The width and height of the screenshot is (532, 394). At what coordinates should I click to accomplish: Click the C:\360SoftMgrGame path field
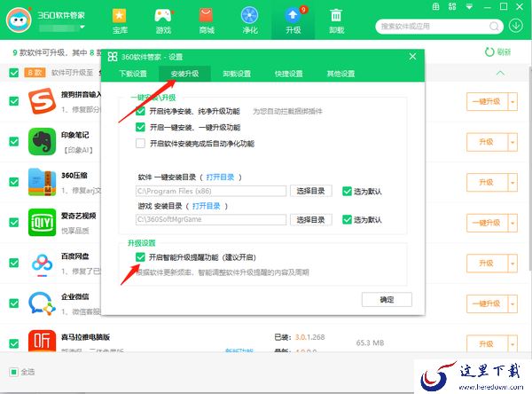211,219
